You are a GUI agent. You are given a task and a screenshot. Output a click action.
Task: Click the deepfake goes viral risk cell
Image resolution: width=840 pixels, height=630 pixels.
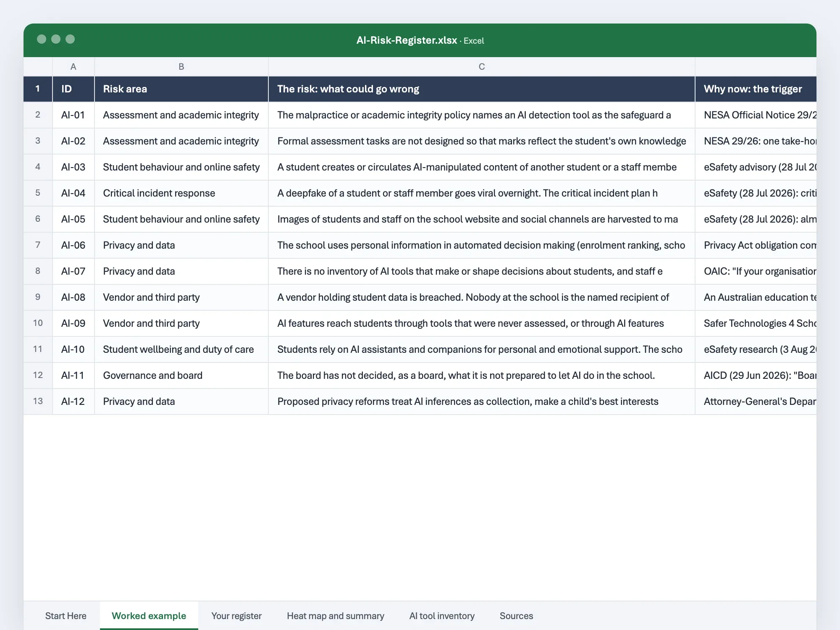point(482,193)
